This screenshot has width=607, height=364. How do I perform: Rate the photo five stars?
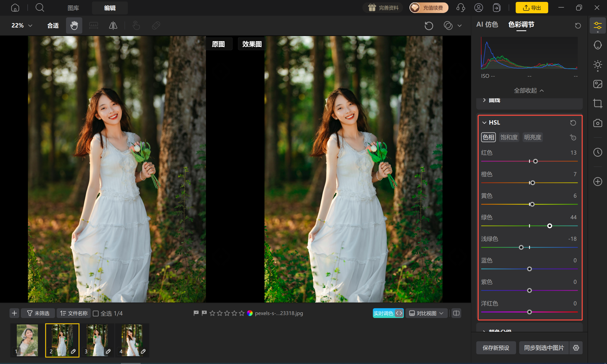242,313
